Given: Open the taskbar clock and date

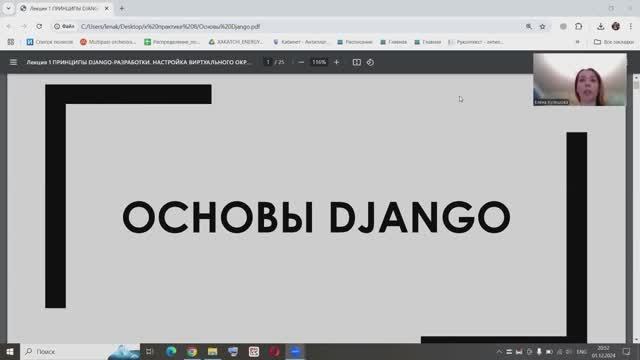Looking at the screenshot, I should point(603,351).
